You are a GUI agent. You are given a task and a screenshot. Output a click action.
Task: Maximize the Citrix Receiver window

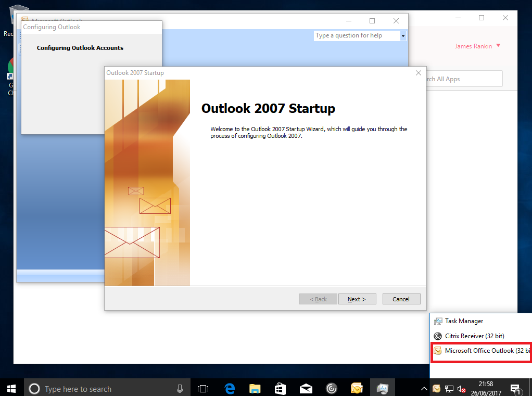click(x=482, y=18)
